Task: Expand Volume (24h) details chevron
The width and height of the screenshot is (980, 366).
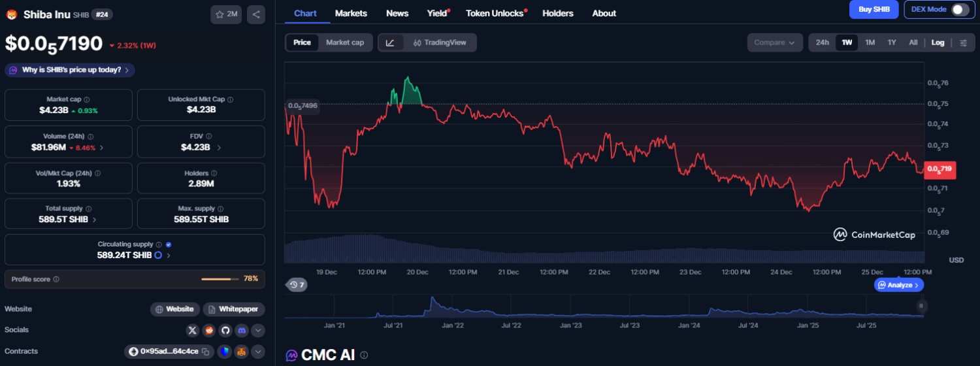Action: point(101,148)
